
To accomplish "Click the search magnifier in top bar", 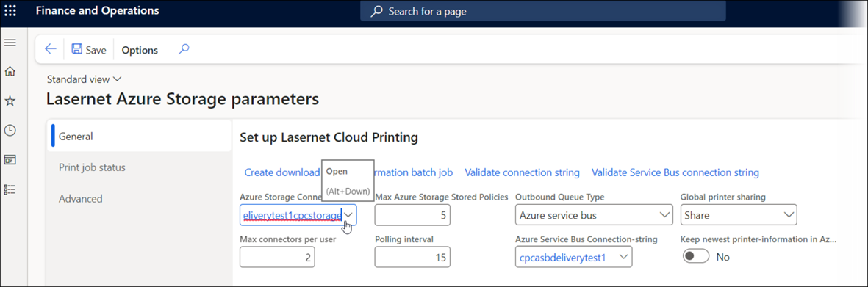I will 376,11.
